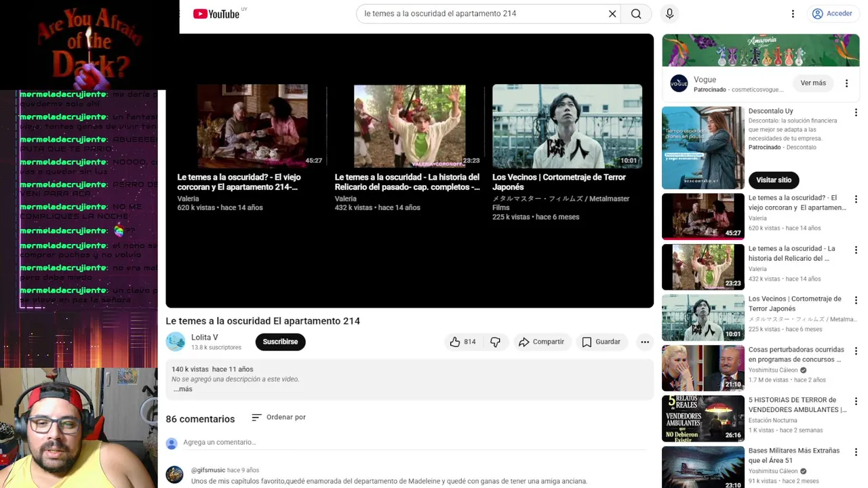Dislike the video with thumbs down
The width and height of the screenshot is (868, 488).
tap(495, 342)
